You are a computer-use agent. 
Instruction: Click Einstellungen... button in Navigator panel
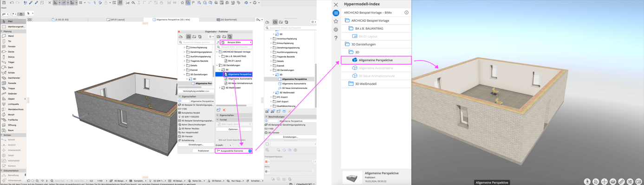pyautogui.click(x=290, y=137)
